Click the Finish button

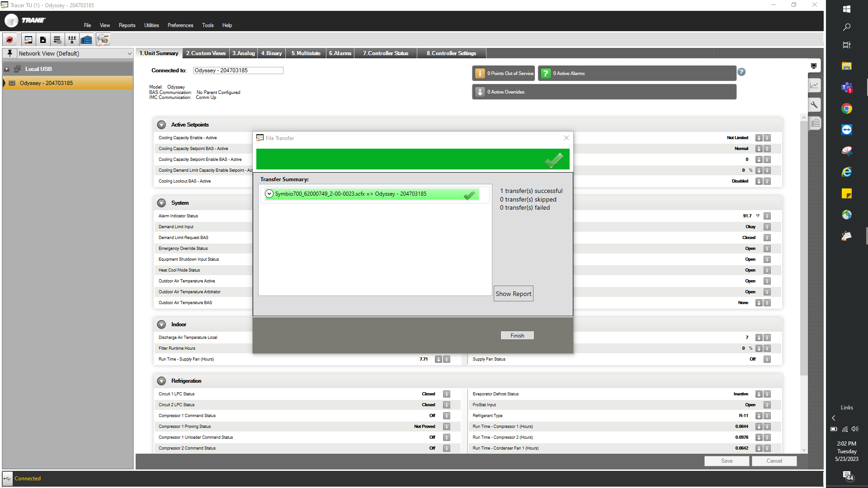pyautogui.click(x=517, y=335)
